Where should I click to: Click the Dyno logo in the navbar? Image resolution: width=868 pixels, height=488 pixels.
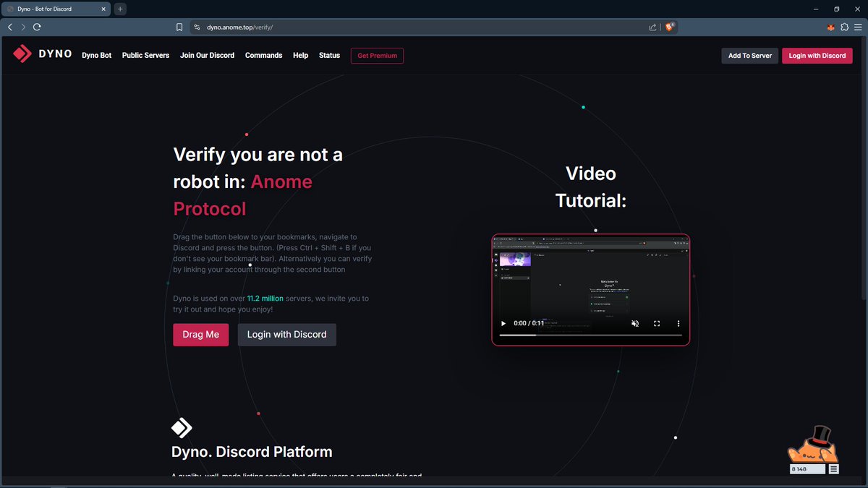point(42,54)
